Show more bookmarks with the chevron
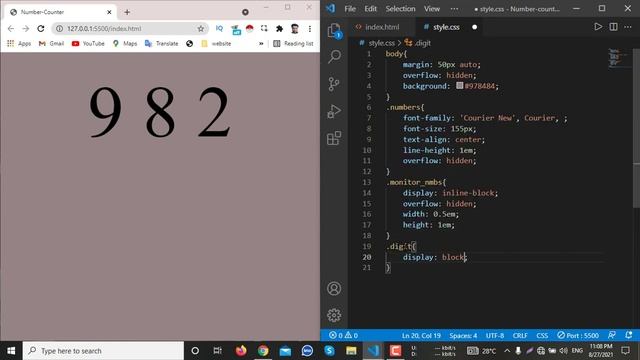640x360 pixels. (261, 43)
